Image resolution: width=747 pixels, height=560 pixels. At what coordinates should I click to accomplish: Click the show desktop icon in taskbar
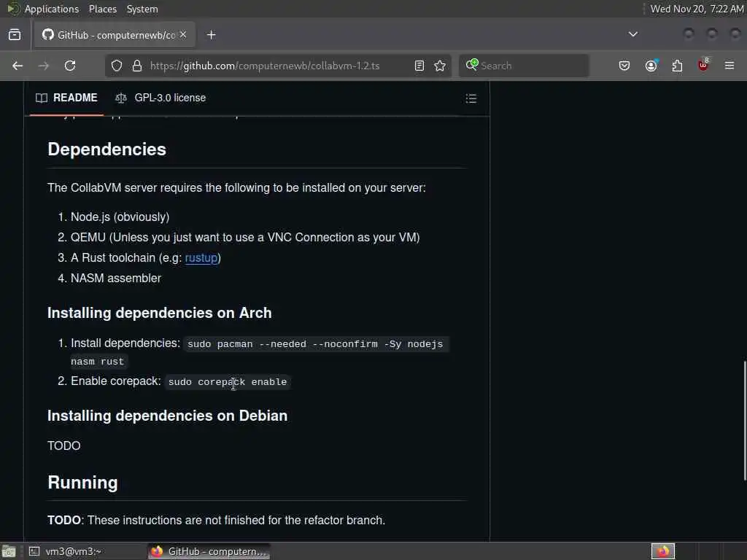(9, 551)
